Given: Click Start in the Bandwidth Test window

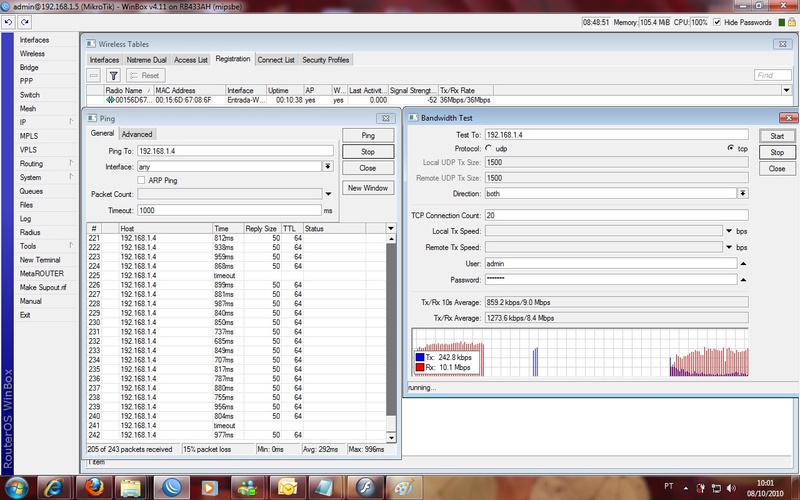Looking at the screenshot, I should [776, 135].
